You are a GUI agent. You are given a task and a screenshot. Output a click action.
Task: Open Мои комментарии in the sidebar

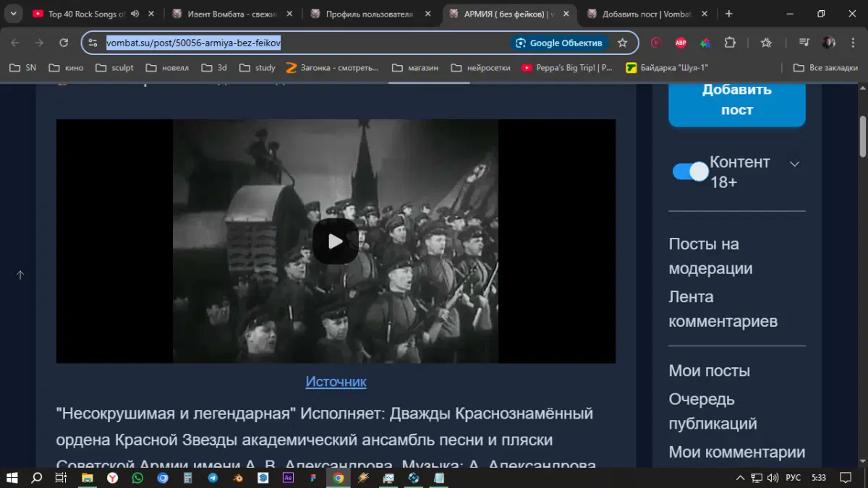pos(736,452)
